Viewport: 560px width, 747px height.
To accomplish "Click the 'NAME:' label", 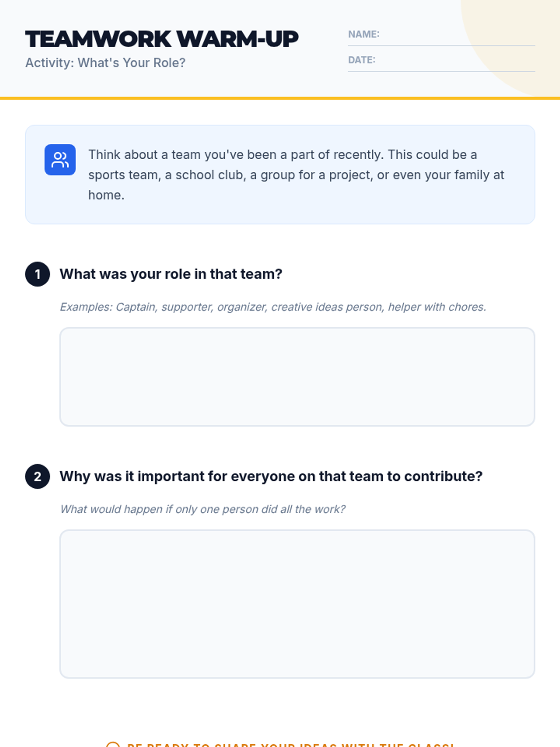I will click(364, 35).
